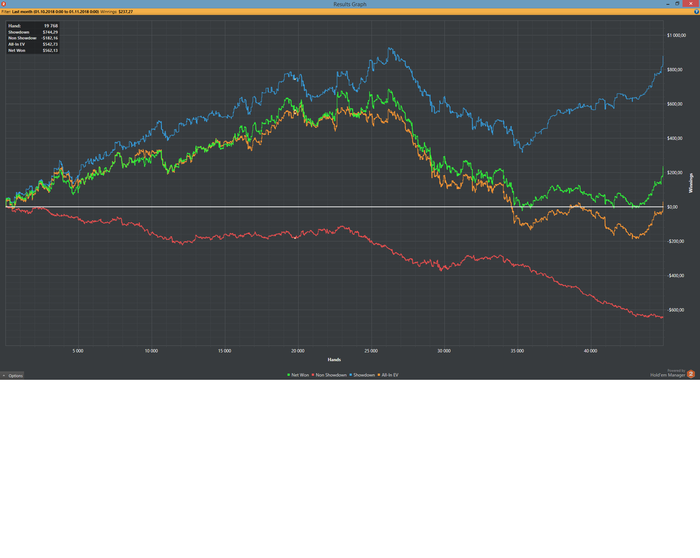The width and height of the screenshot is (700, 558).
Task: Click the Hands x-axis title
Action: 334,359
